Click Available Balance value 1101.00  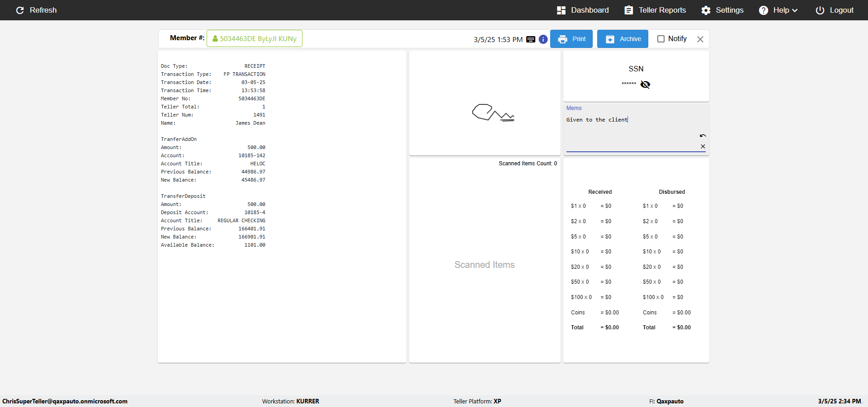255,245
